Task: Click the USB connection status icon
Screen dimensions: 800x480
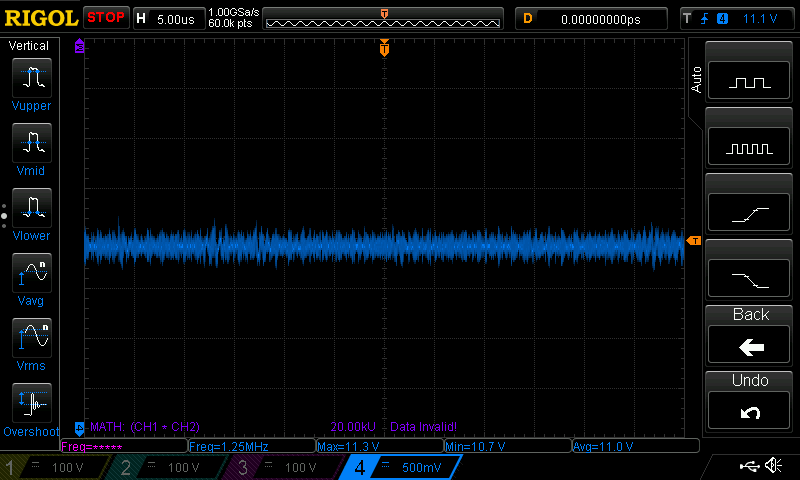Action: tap(748, 465)
